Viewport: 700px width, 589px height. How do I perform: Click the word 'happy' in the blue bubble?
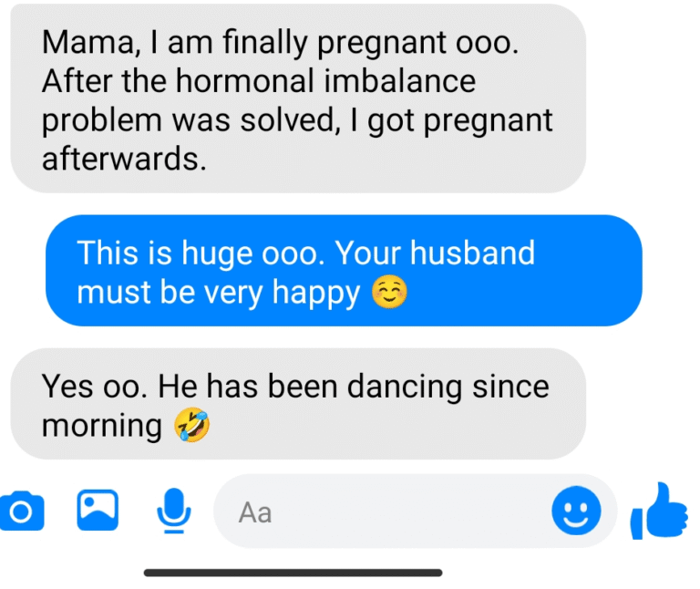316,294
